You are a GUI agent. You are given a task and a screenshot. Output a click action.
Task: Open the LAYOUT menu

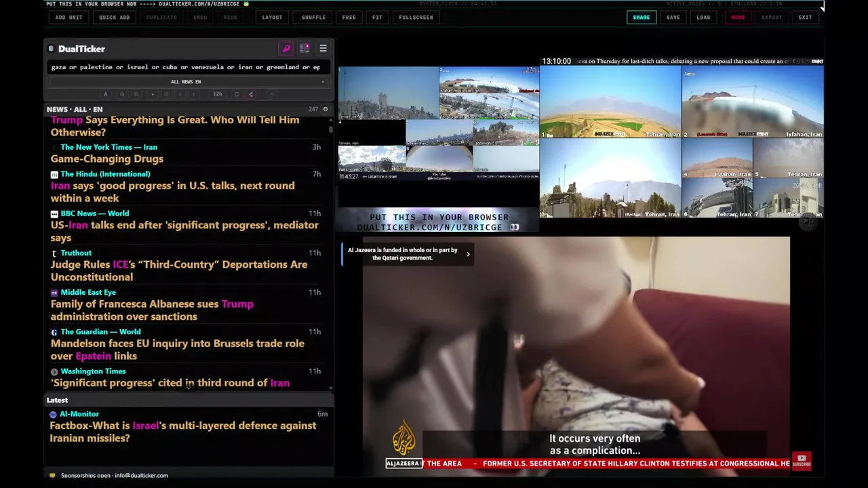[272, 18]
